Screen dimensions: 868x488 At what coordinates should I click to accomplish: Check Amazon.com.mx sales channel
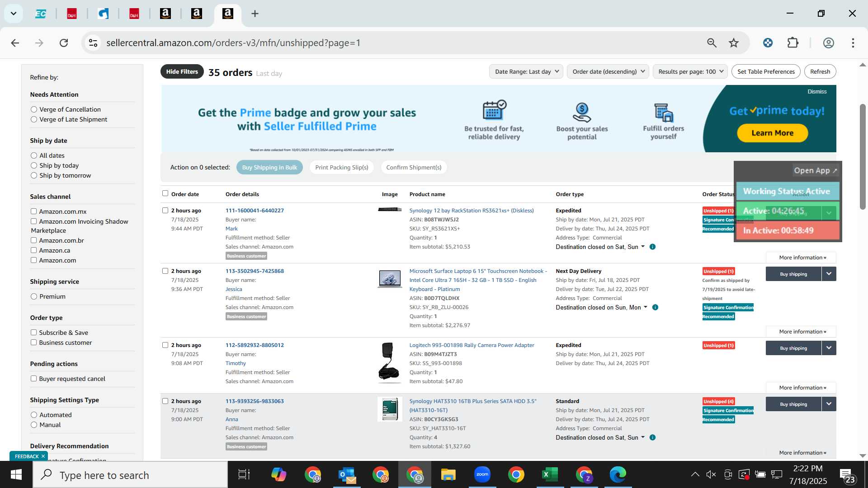coord(33,211)
